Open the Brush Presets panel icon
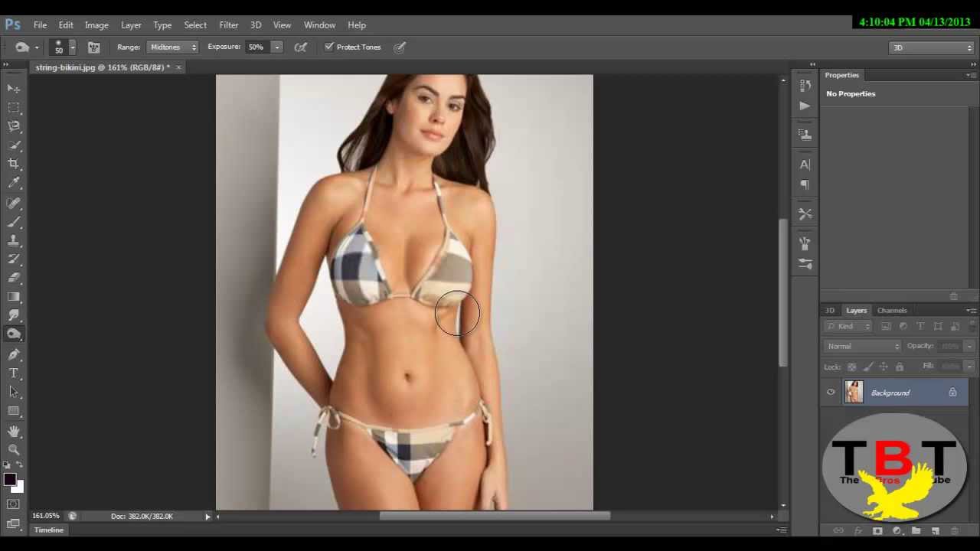This screenshot has height=551, width=980. pos(805,264)
